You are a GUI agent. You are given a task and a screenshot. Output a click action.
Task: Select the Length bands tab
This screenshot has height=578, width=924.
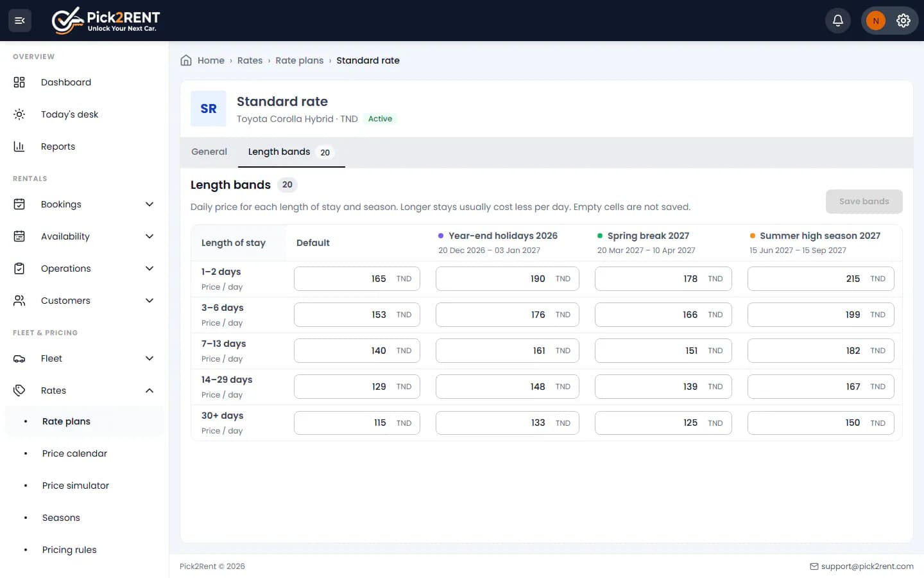click(291, 152)
